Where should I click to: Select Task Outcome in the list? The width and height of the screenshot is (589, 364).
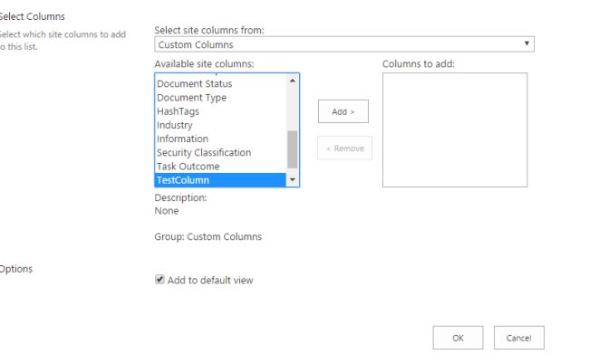click(x=220, y=167)
